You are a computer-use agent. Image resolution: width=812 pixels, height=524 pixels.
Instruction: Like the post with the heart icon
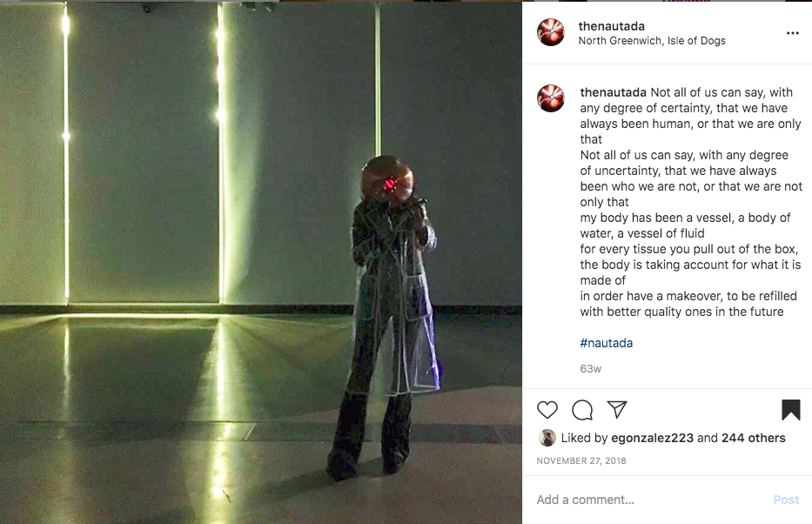pyautogui.click(x=547, y=410)
